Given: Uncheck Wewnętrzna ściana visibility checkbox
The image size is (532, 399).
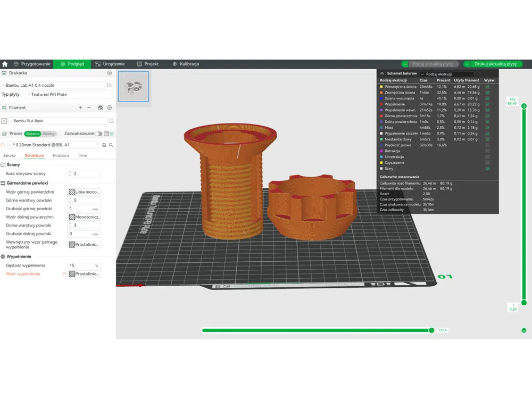Looking at the screenshot, I should (x=487, y=87).
